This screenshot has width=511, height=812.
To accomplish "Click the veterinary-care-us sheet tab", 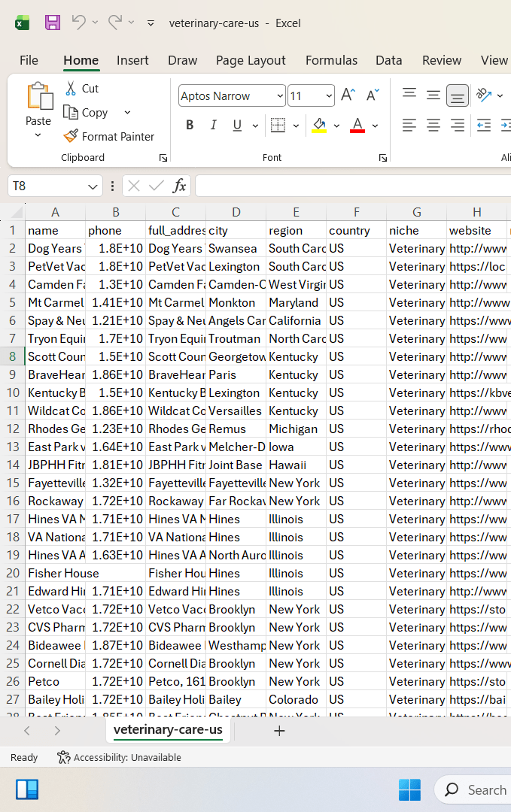I will click(x=168, y=729).
